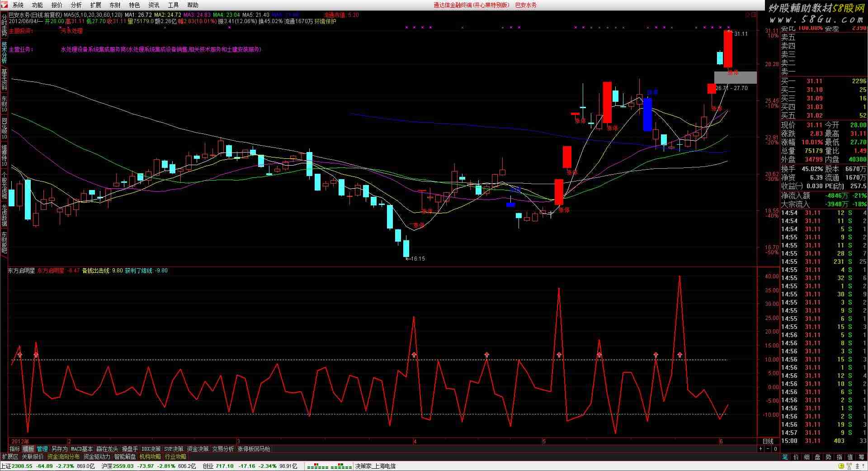Click the 0 reset button under 日线

[x=775, y=449]
